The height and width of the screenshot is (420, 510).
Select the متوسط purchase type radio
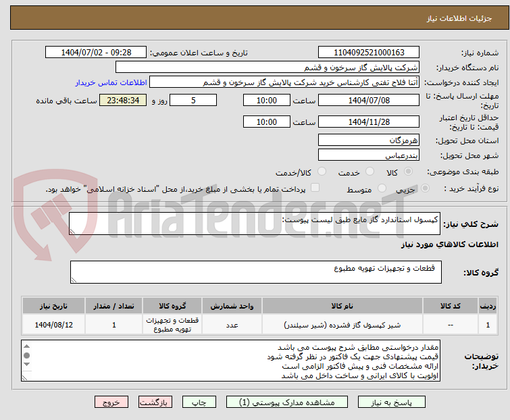coord(382,188)
